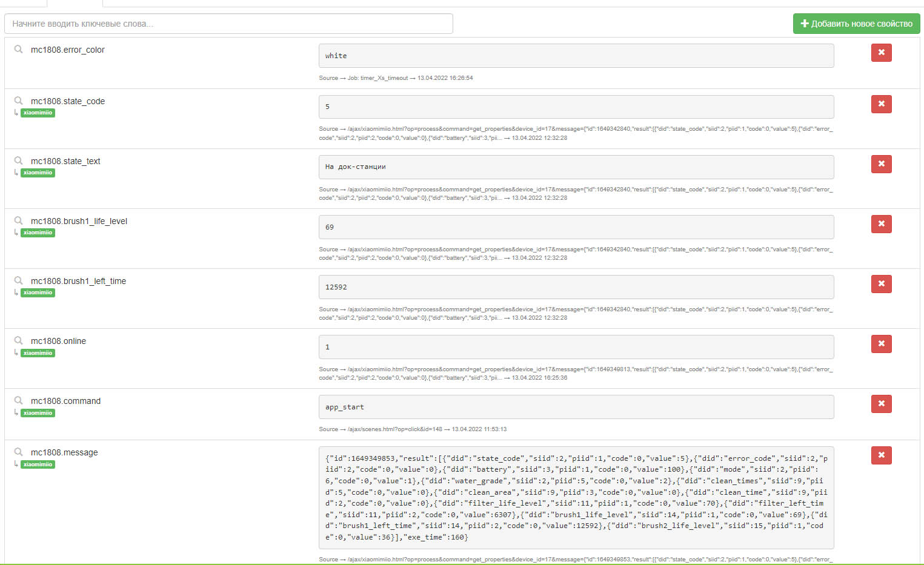
Task: Open search icon for mc1808.brush1_life_level
Action: 19,220
